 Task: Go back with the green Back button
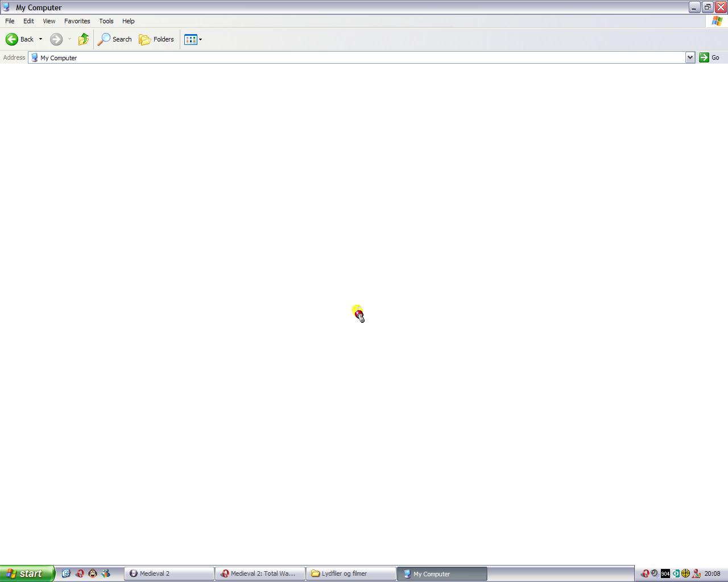click(x=20, y=39)
